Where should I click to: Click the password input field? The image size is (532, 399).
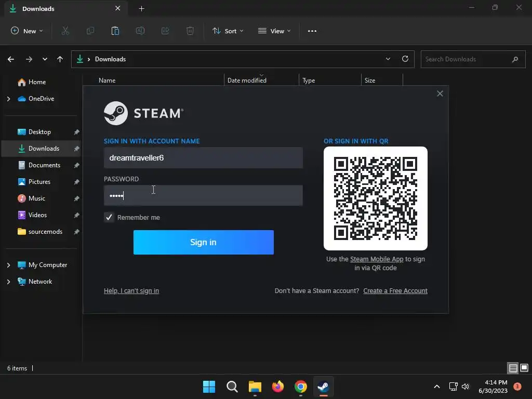[203, 195]
